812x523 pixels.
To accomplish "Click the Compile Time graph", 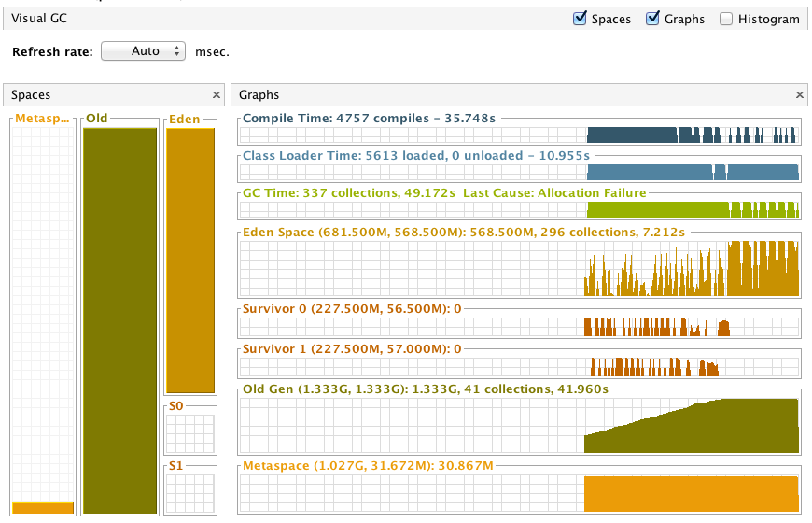I will pyautogui.click(x=519, y=135).
